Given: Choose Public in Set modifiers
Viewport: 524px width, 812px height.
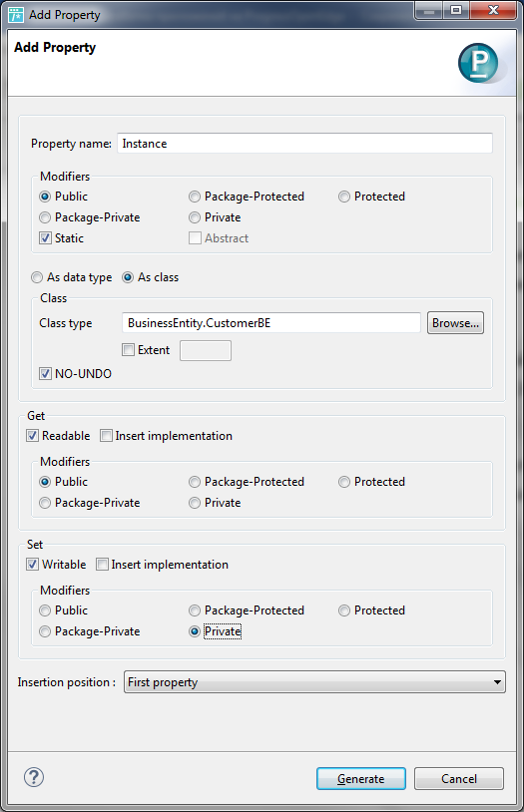Looking at the screenshot, I should point(45,610).
